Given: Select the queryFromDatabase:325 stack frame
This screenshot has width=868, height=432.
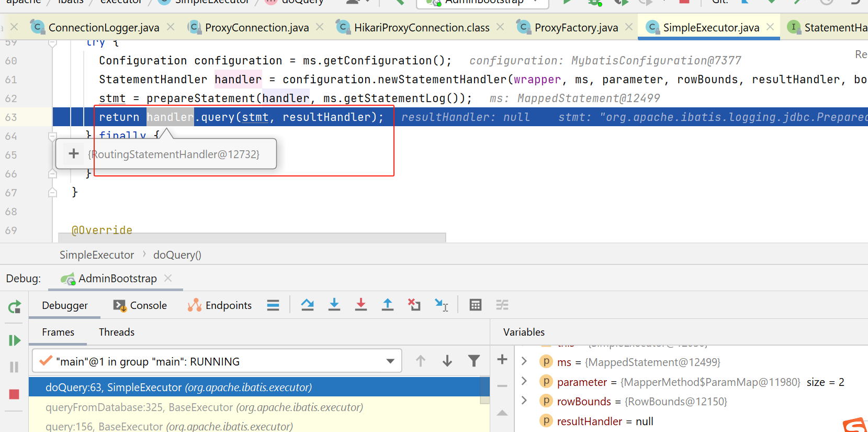Looking at the screenshot, I should coord(204,407).
